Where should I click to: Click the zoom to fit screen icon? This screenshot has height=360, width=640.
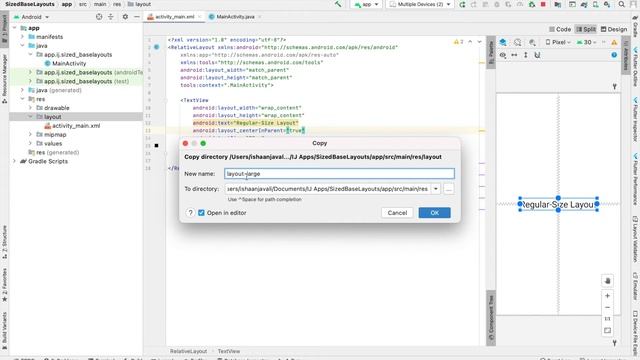click(607, 331)
